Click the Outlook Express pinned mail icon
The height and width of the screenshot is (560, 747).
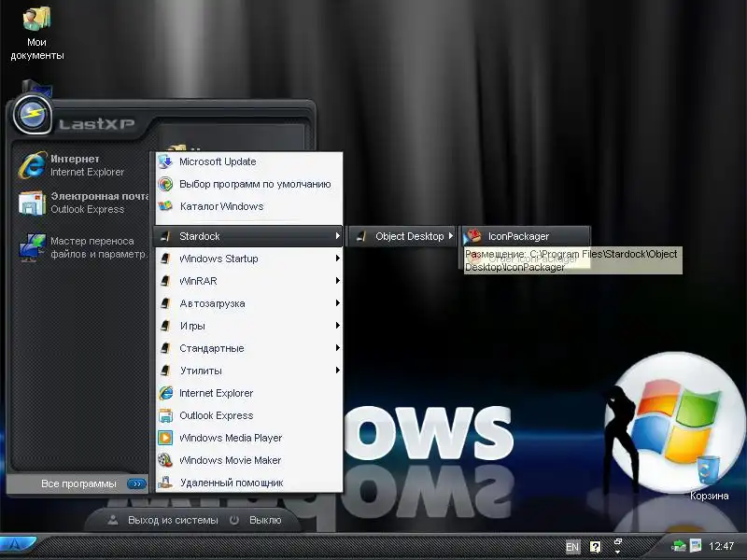point(32,203)
